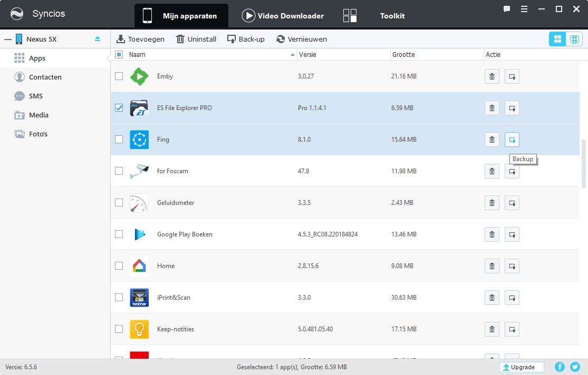This screenshot has height=375, width=588.
Task: Click the Geluidsmeter app name
Action: (x=176, y=203)
